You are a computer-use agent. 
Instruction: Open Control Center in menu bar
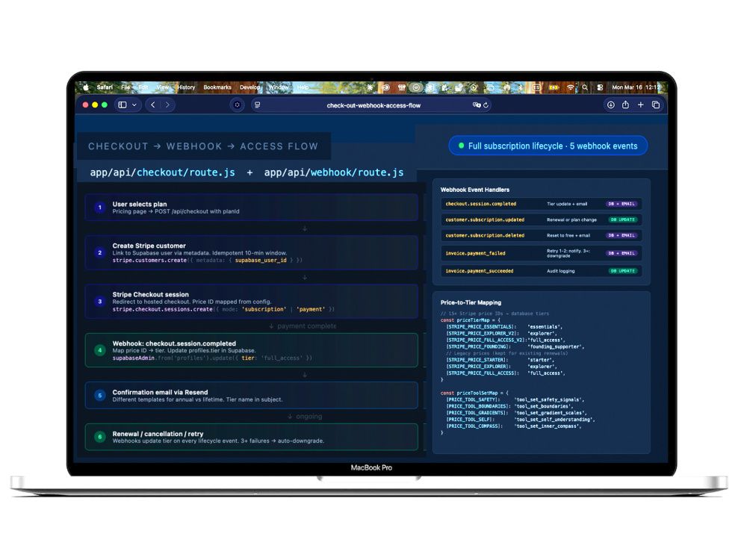[x=600, y=87]
